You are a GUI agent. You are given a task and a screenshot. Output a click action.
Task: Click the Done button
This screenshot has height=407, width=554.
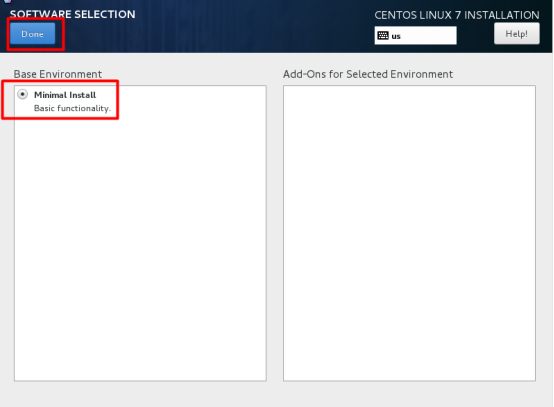33,34
